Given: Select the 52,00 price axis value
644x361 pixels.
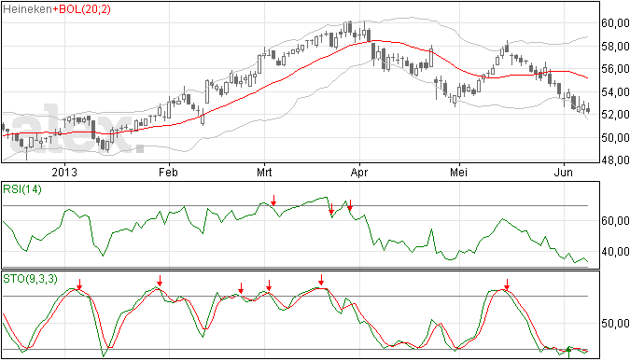Looking at the screenshot, I should point(616,114).
